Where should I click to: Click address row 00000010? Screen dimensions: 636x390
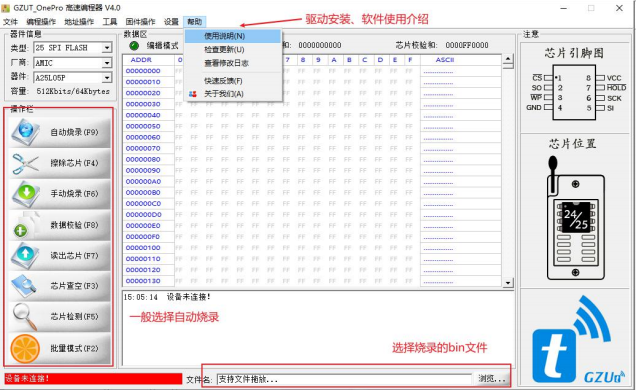tap(143, 82)
